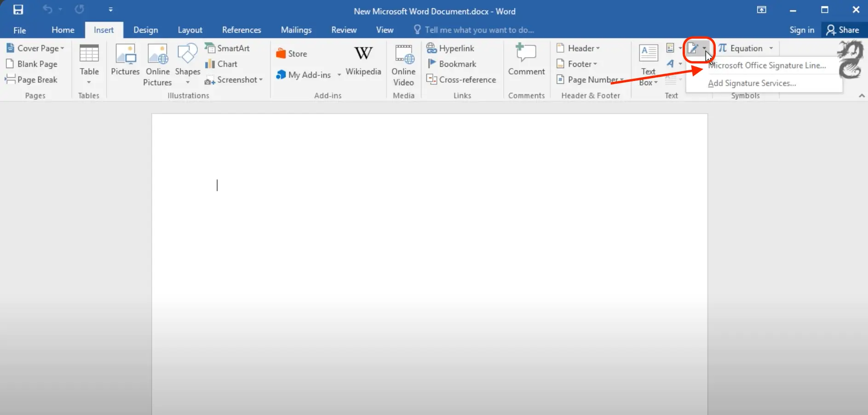Click the Hyperlink button

450,48
